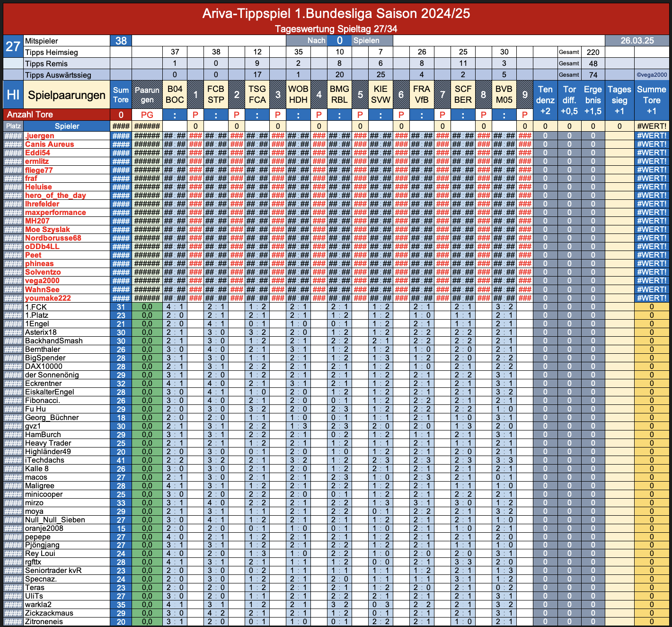
Task: Click the 'BMG RBL' match header
Action: [339, 95]
